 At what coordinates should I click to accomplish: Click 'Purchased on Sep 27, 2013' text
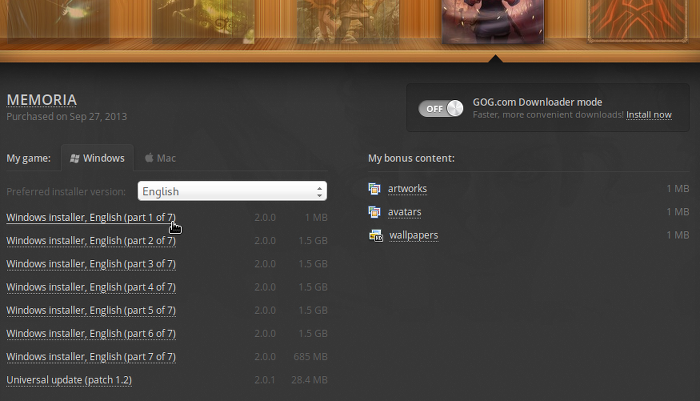click(x=67, y=117)
